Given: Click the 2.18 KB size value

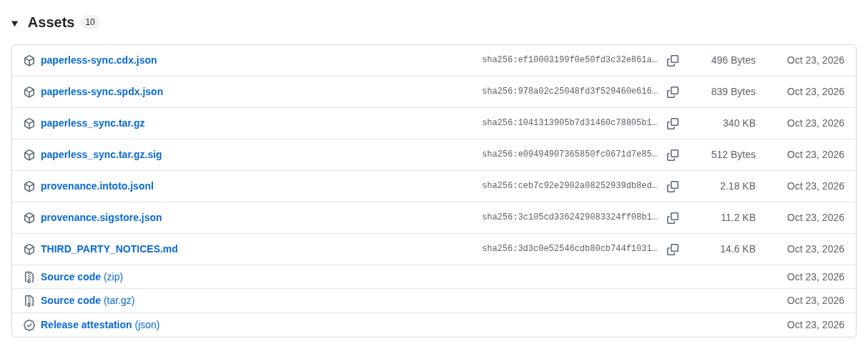Looking at the screenshot, I should pyautogui.click(x=738, y=186).
